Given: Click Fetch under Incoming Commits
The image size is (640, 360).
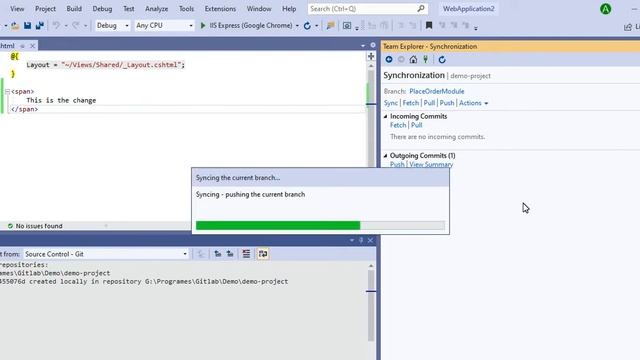Looking at the screenshot, I should 398,125.
